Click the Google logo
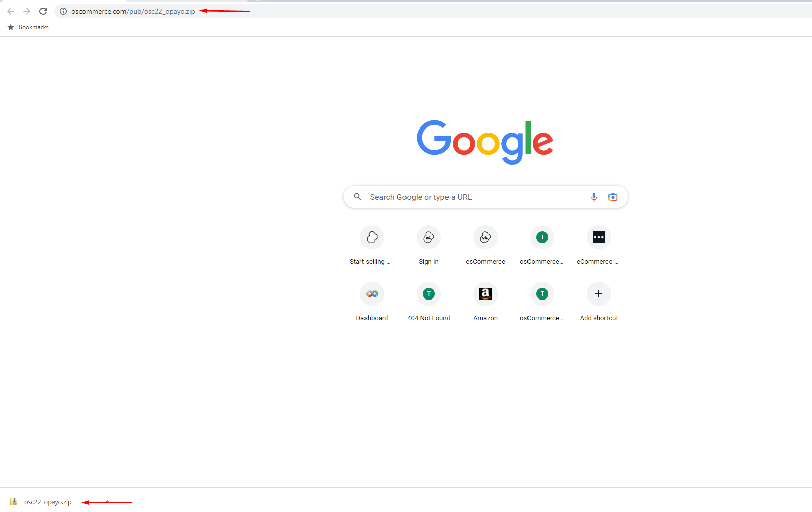The image size is (812, 512). click(485, 142)
